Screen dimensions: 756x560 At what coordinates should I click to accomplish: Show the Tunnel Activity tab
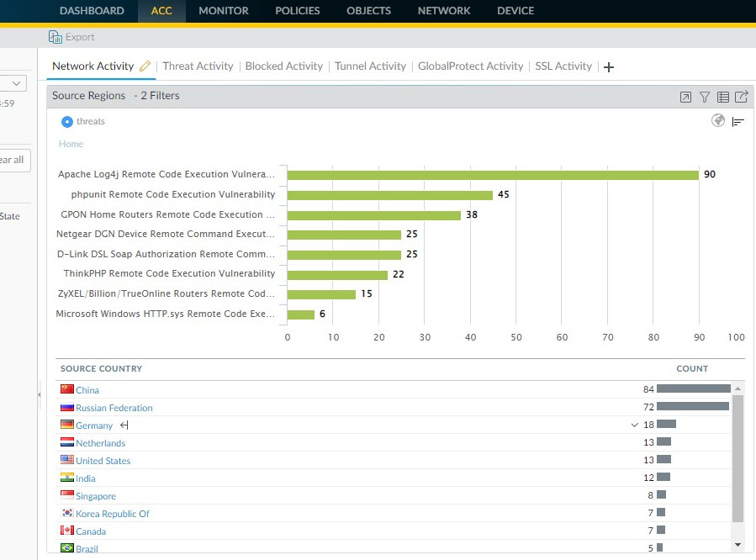370,66
